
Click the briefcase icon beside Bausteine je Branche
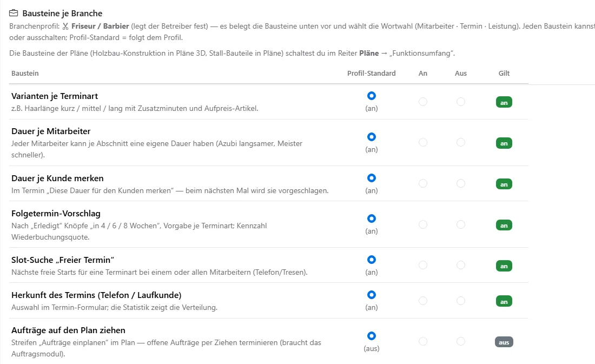(14, 14)
